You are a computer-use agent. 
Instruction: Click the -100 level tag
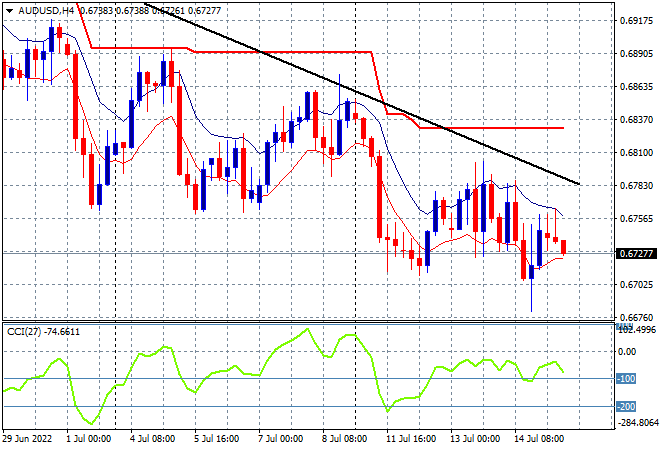626,378
